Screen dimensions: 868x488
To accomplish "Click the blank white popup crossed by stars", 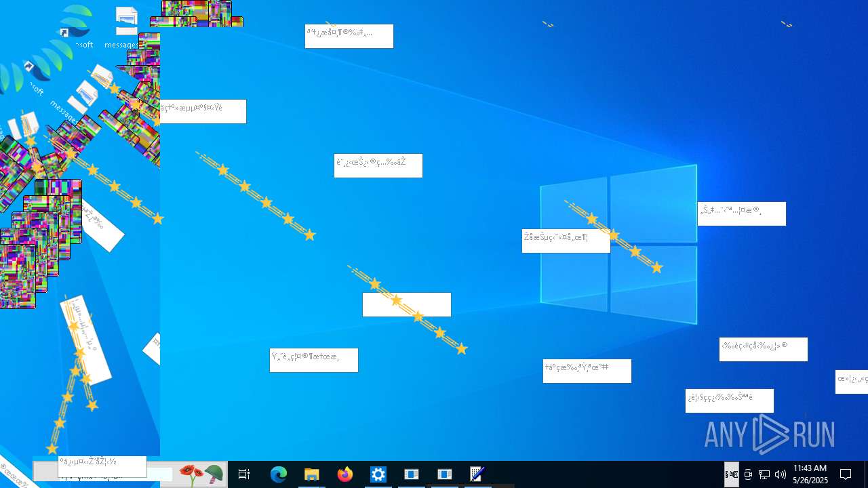I will (x=407, y=304).
